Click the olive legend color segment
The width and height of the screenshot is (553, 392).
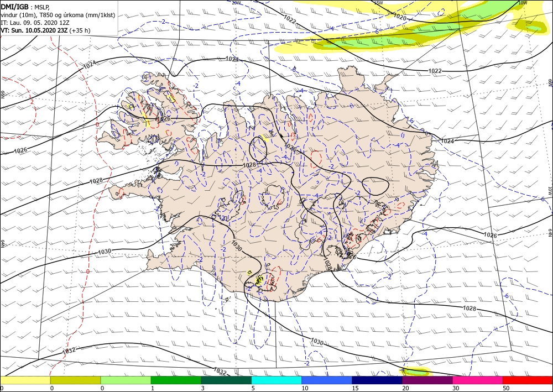pos(75,380)
